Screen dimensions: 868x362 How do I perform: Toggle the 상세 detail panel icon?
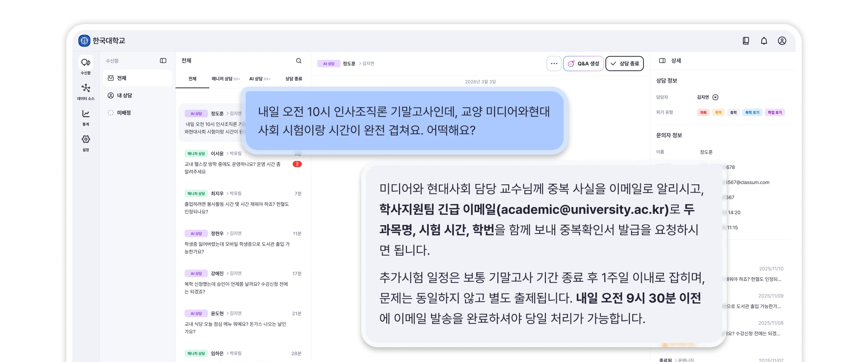(662, 61)
